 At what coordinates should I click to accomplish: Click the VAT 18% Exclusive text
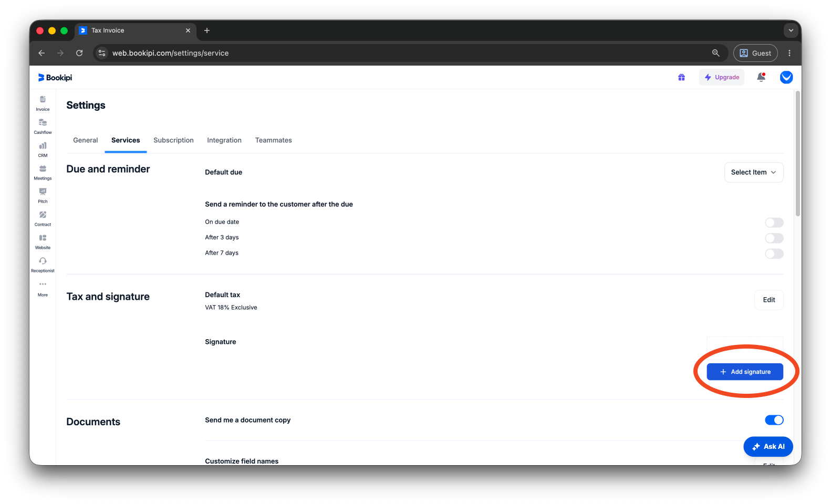click(x=231, y=308)
